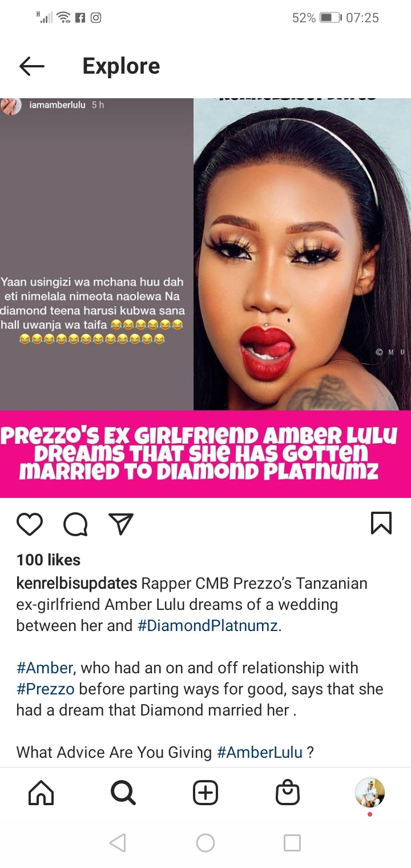Tap the Android back navigation triangle

pos(117,843)
